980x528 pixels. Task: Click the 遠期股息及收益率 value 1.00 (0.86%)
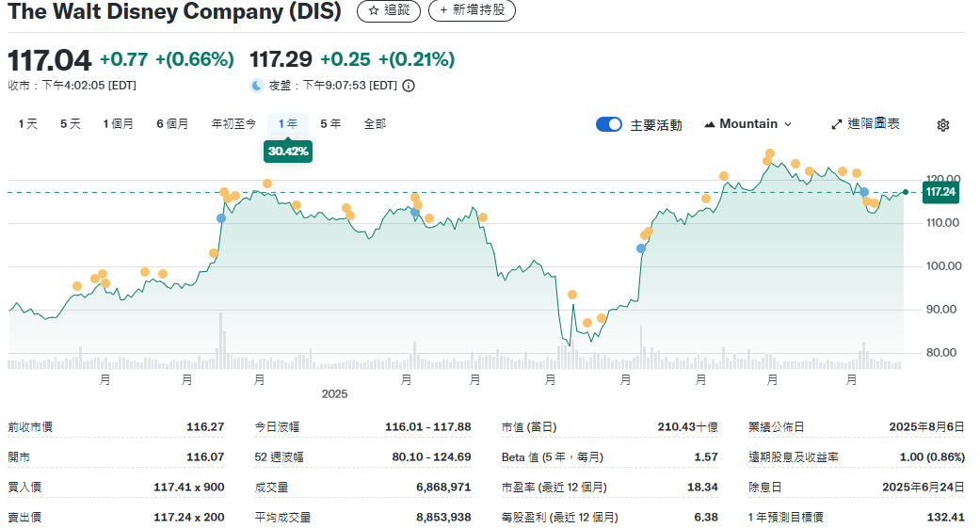(x=932, y=456)
